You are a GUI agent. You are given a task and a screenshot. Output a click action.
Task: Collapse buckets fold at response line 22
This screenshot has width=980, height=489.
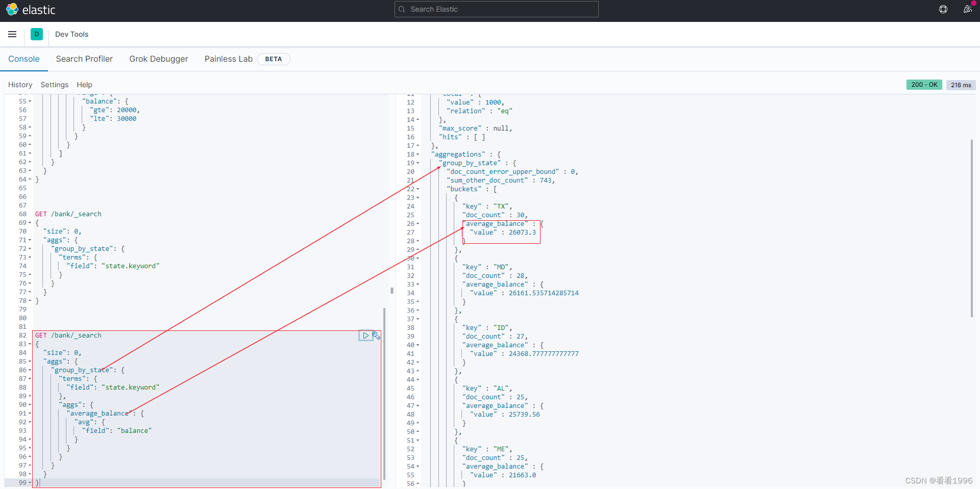[x=418, y=189]
